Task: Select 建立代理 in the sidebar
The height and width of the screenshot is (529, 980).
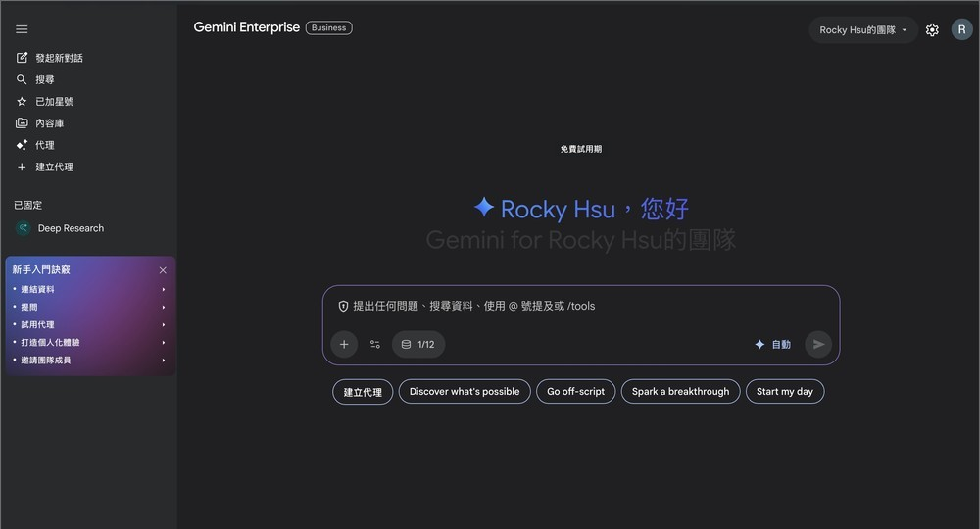Action: click(54, 167)
